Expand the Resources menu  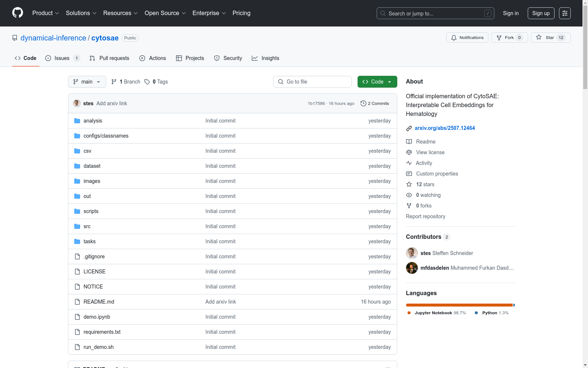point(121,13)
